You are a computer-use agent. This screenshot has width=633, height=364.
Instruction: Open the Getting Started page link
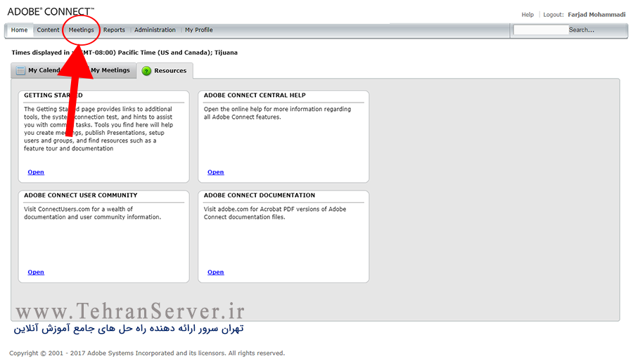(36, 172)
